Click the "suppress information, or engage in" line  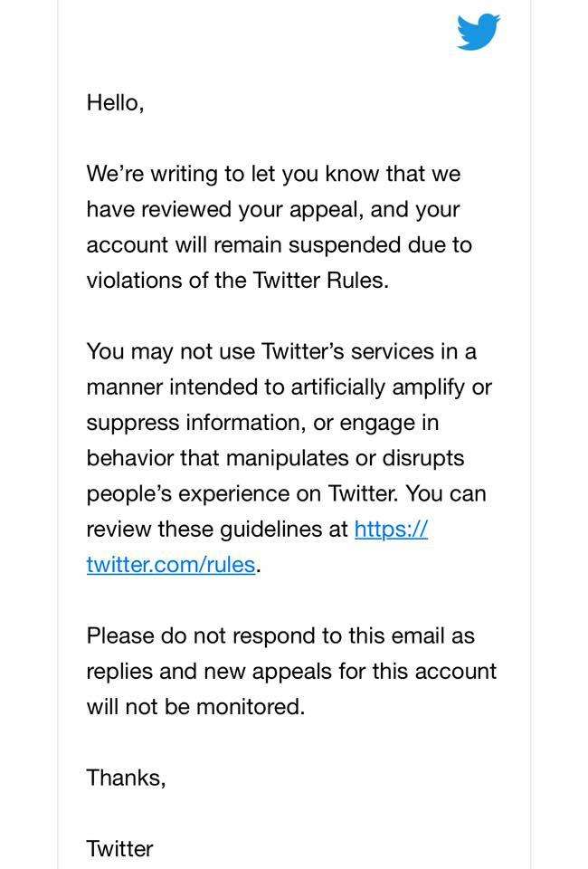pos(262,423)
